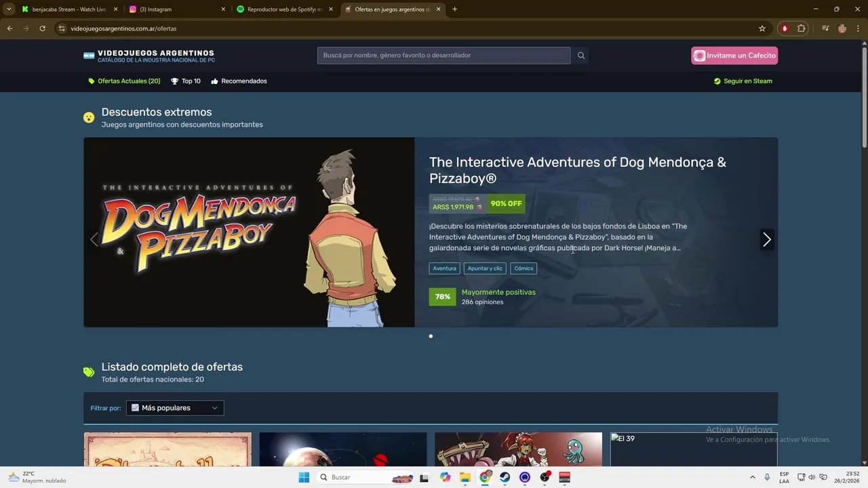Show hidden system tray icons

(x=752, y=477)
